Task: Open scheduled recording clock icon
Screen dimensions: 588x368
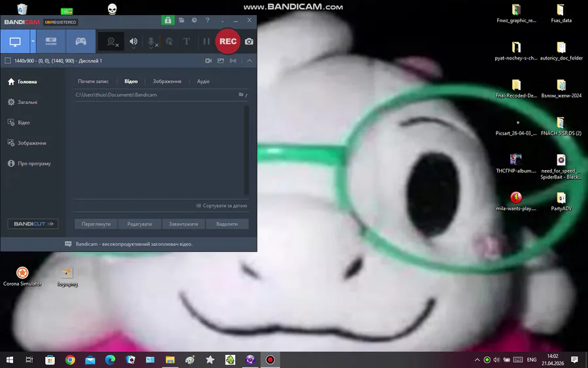Action: pos(194,20)
